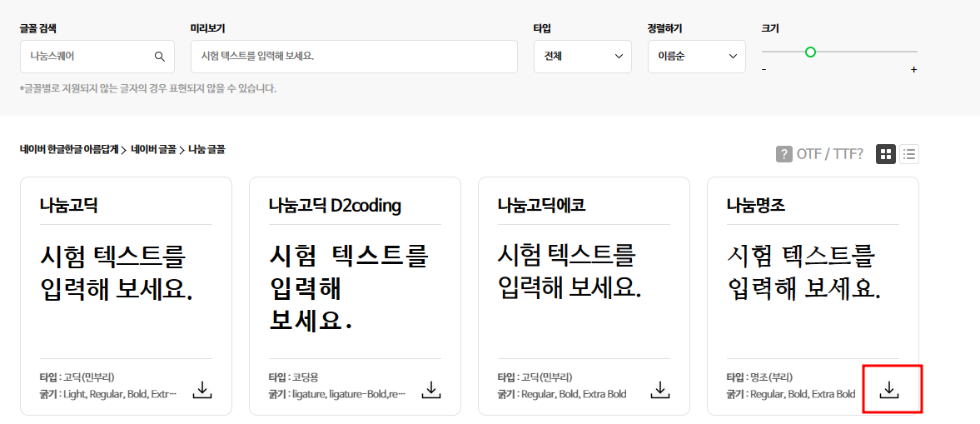Click 굵기 : Light, Regular, Bold text
Screen dimensions: 980x424
[x=108, y=394]
